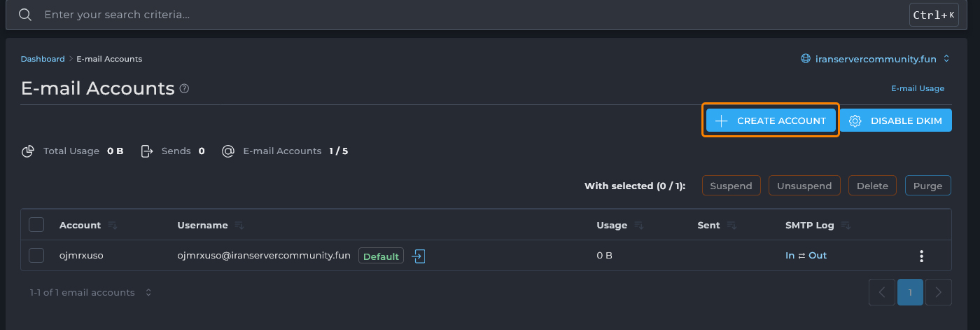Sort by SMTP Log column icon

point(846,226)
